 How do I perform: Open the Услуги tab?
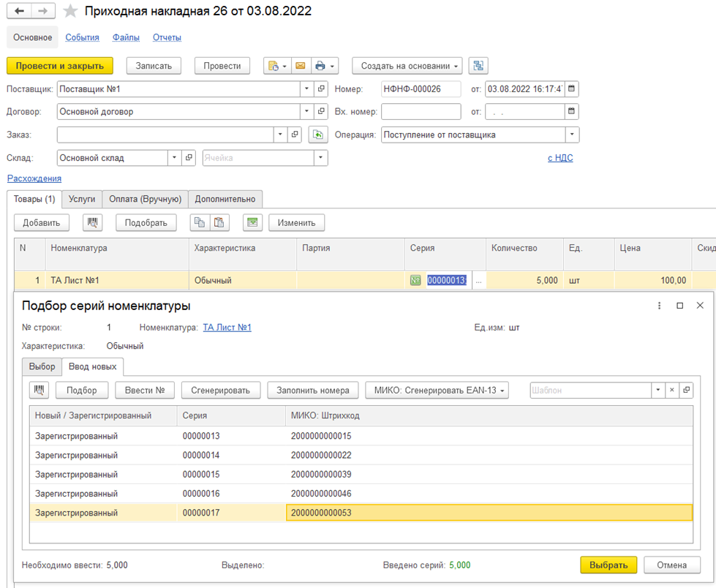click(x=82, y=199)
